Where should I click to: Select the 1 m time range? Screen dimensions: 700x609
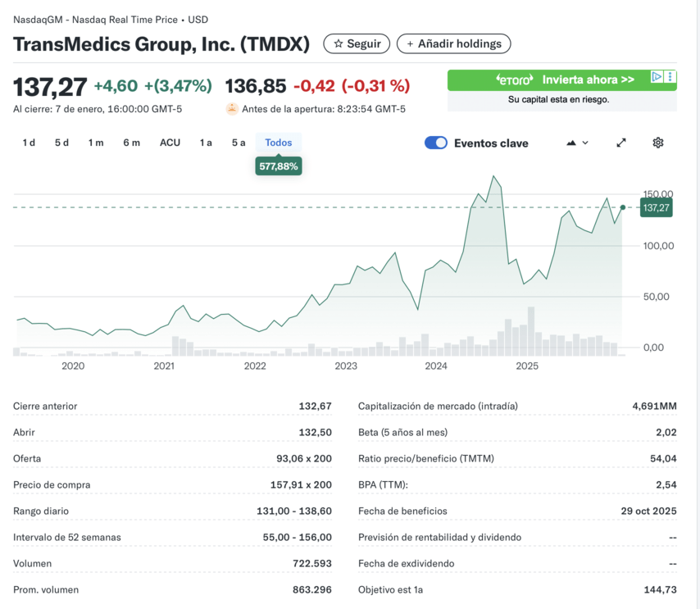(x=96, y=143)
